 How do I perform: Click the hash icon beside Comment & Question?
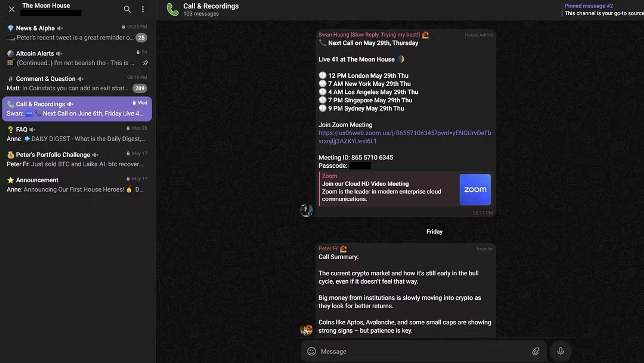[10, 79]
